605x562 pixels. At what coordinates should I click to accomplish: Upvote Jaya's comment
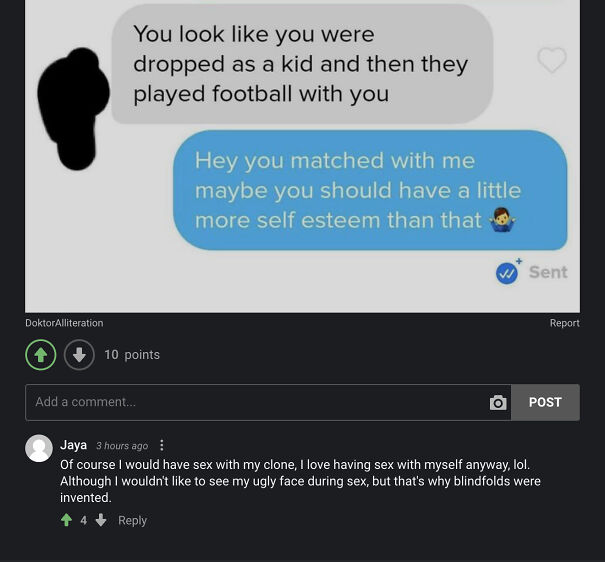66,520
